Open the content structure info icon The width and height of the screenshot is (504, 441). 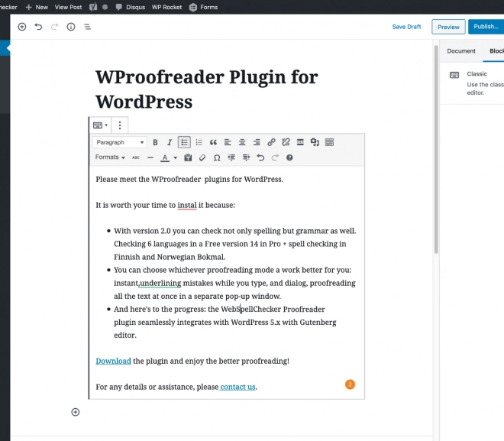pyautogui.click(x=71, y=27)
